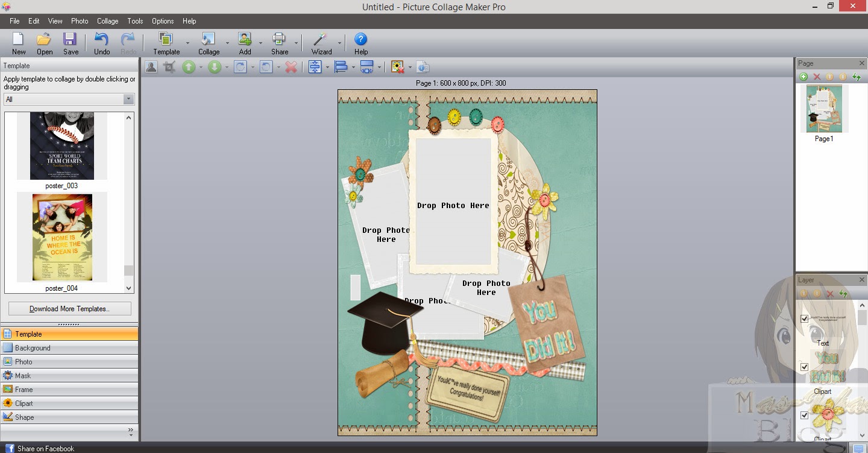Click the properties info icon
Image resolution: width=868 pixels, height=453 pixels.
pyautogui.click(x=423, y=67)
